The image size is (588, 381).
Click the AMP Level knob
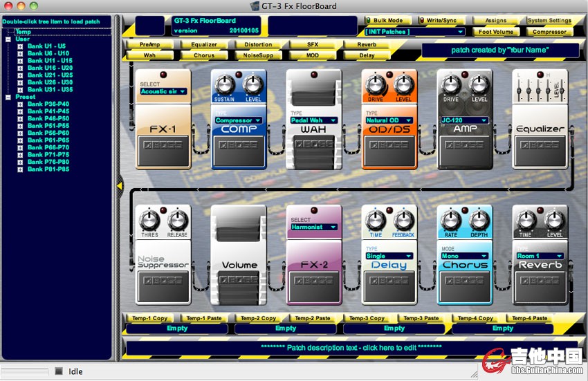tap(479, 85)
